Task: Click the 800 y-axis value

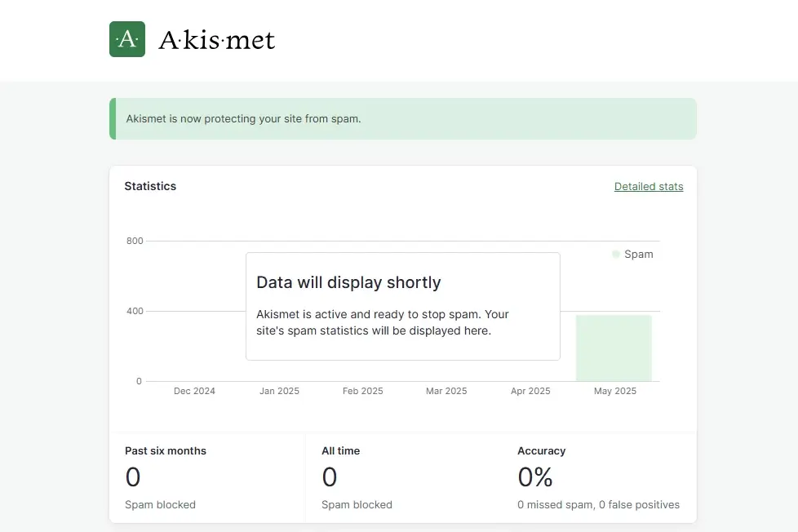Action: click(x=135, y=241)
